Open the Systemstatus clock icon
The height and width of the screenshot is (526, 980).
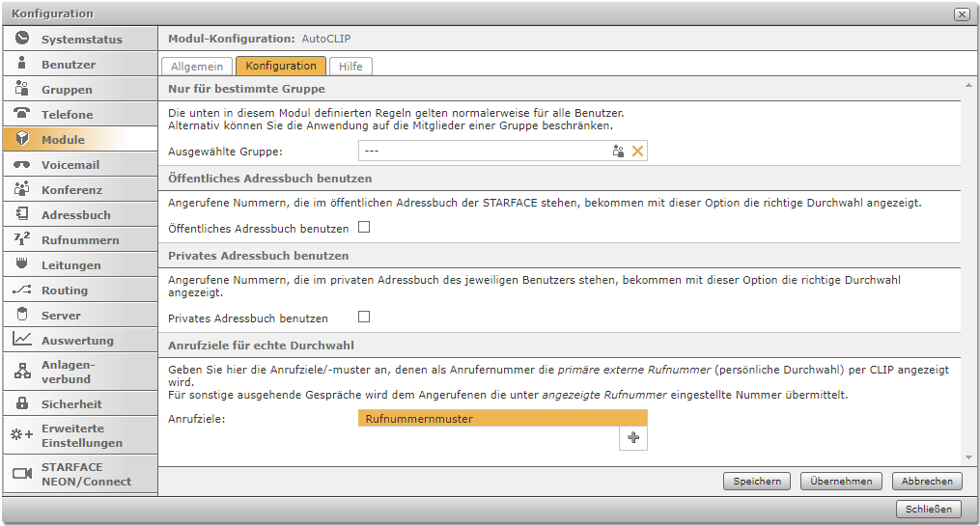point(22,39)
